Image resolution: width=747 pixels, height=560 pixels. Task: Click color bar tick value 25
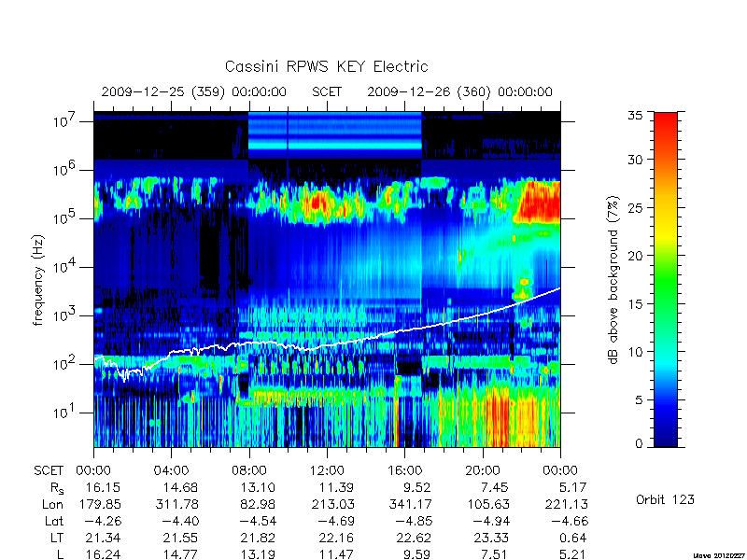[635, 207]
